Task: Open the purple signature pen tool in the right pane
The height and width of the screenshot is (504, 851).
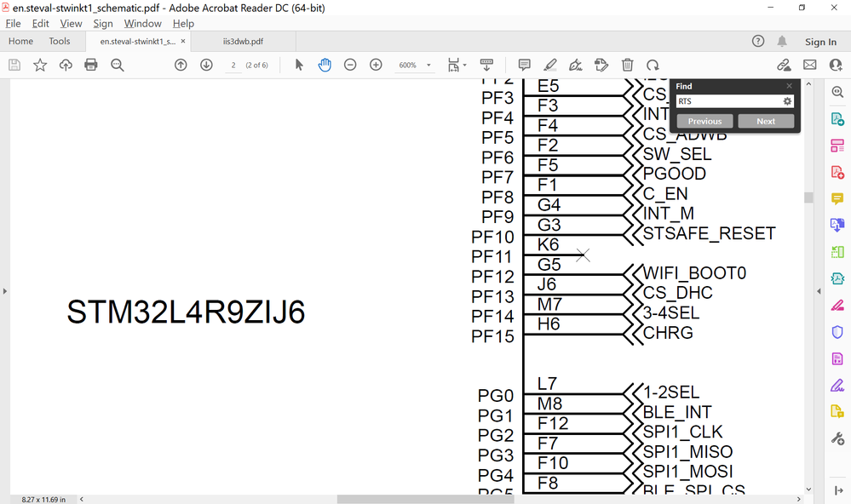Action: (x=837, y=385)
